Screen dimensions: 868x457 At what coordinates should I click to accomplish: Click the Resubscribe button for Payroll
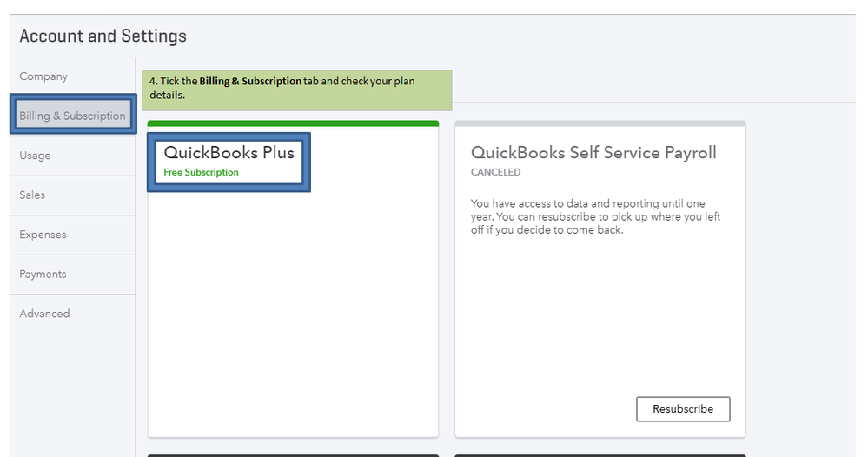pos(683,409)
